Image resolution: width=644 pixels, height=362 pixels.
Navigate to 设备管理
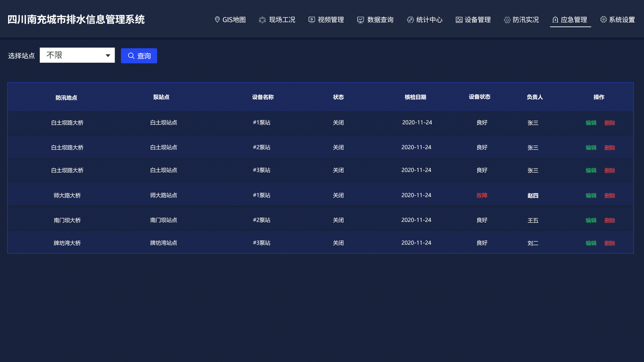pyautogui.click(x=473, y=20)
